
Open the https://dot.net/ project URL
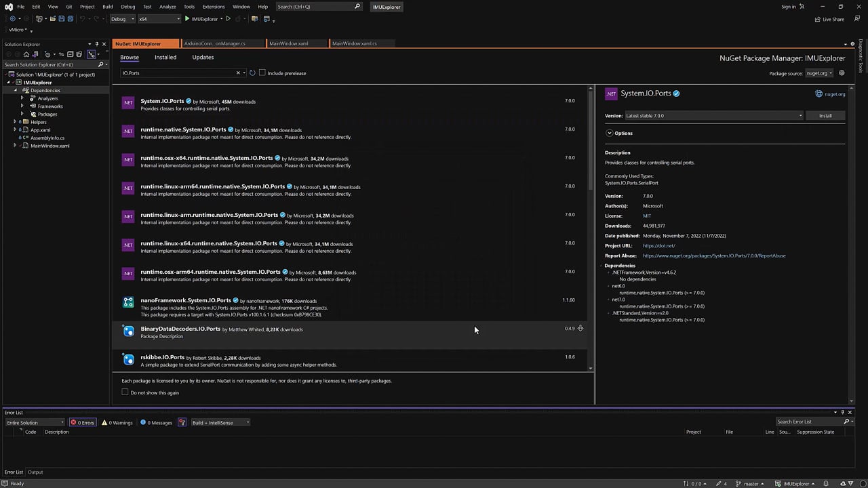659,246
